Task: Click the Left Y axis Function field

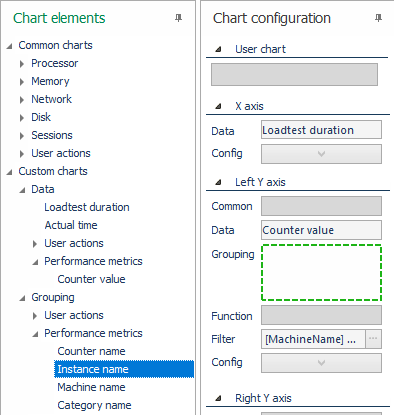Action: pos(321,315)
